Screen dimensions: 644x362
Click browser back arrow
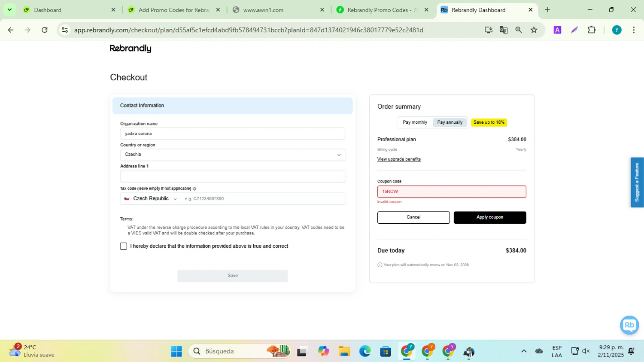[x=11, y=30]
